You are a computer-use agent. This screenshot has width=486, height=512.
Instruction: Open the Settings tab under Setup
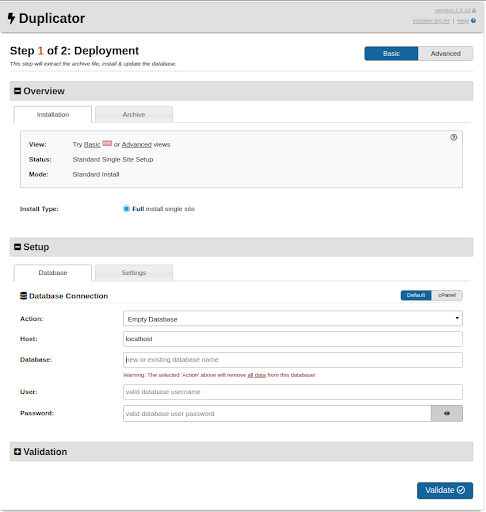(x=134, y=273)
